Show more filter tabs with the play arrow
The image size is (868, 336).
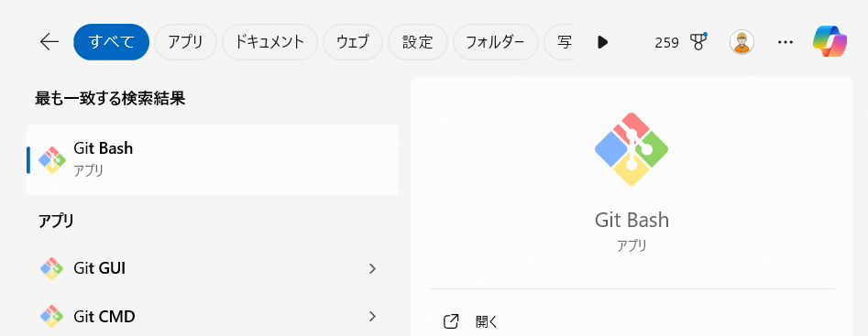(603, 42)
